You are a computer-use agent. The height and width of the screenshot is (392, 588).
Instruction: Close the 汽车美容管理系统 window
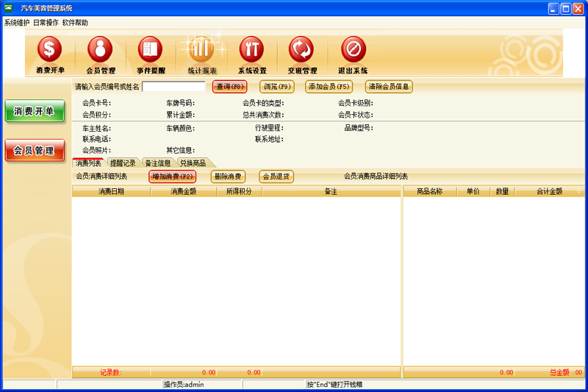pyautogui.click(x=578, y=8)
